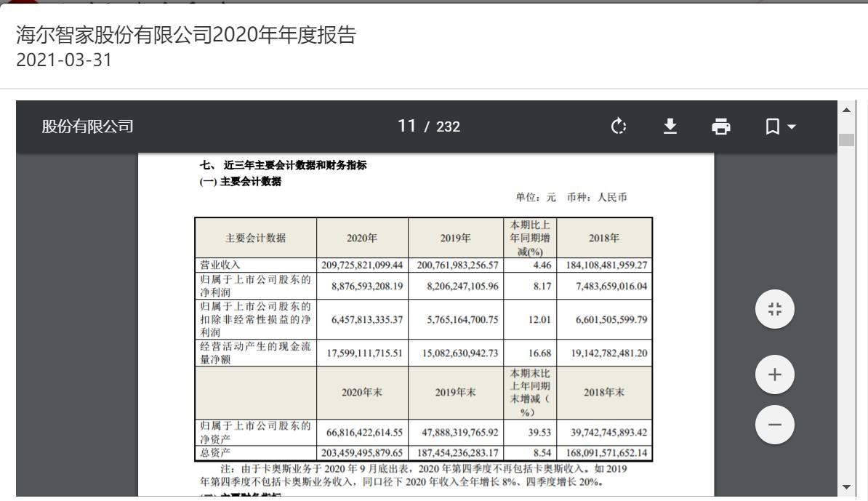Click the publication date 2021-03-31

[64, 60]
